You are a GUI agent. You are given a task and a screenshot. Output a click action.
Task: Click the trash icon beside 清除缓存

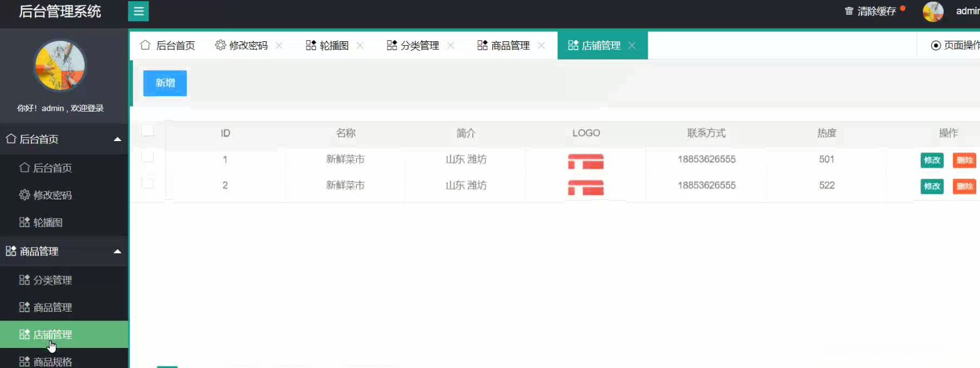tap(850, 11)
